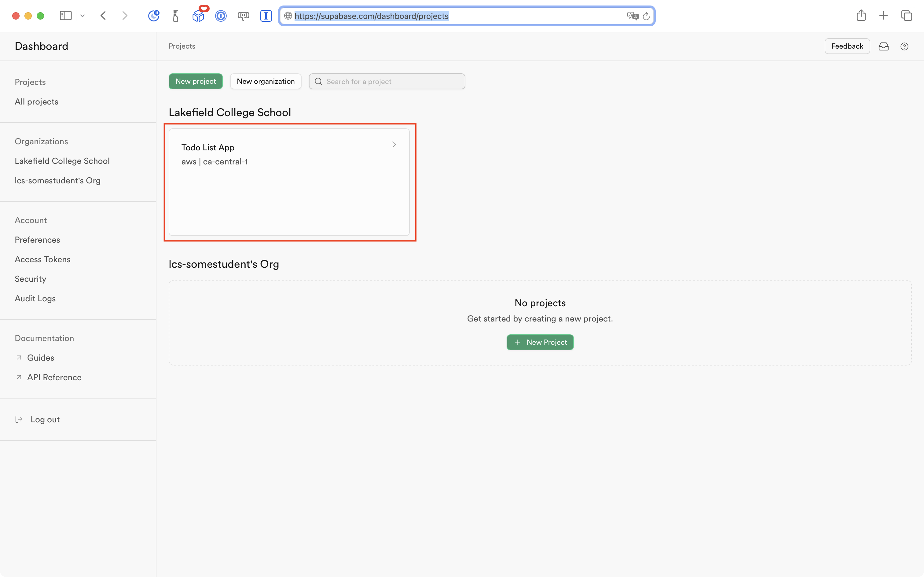Click Log out in sidebar
The image size is (924, 577).
click(x=45, y=419)
